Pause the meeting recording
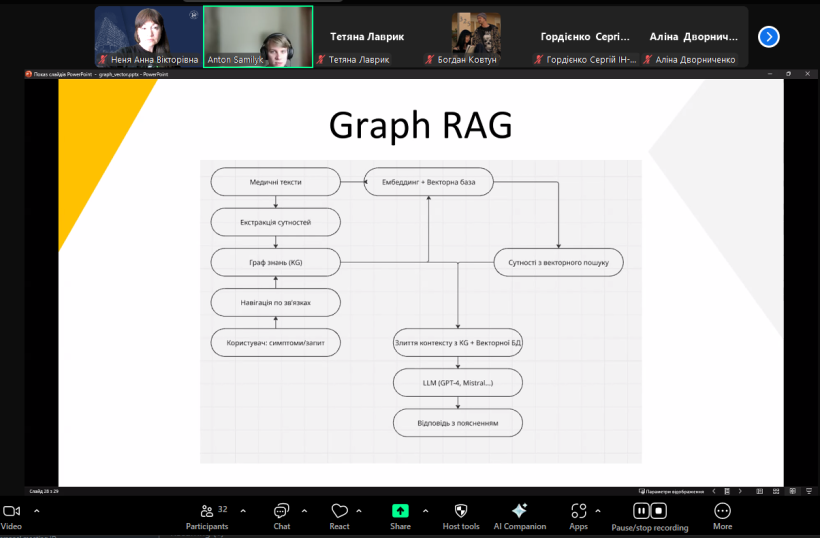 coord(642,511)
